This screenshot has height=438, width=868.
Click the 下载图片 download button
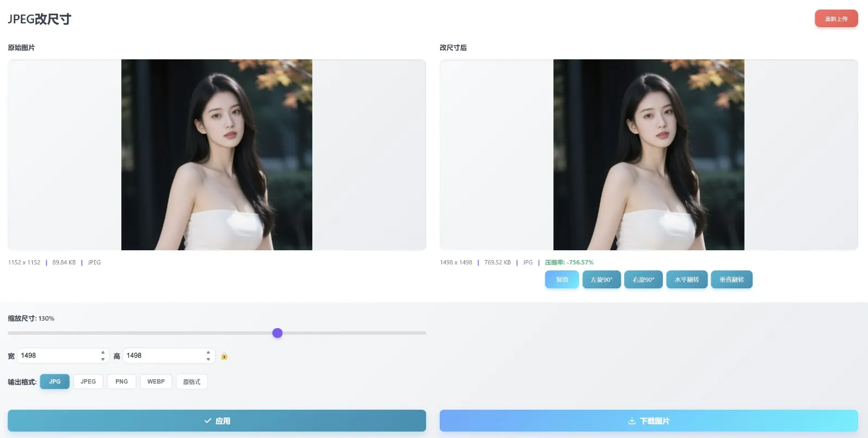pos(649,421)
